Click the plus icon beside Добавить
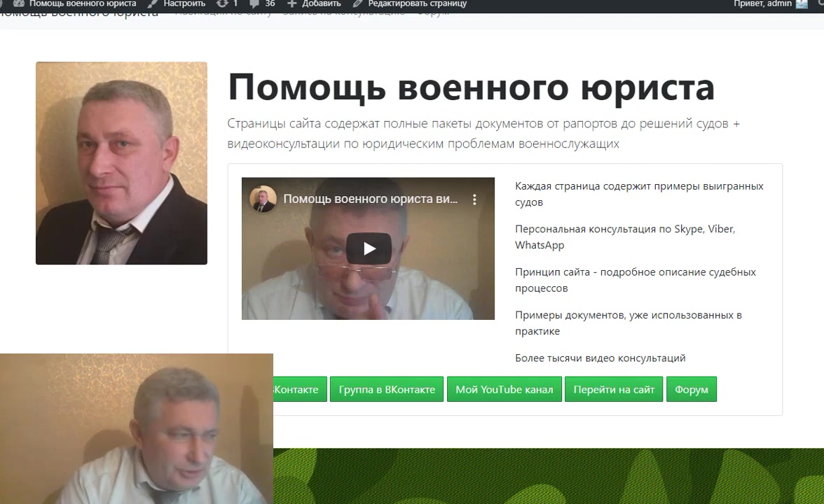 click(x=292, y=3)
